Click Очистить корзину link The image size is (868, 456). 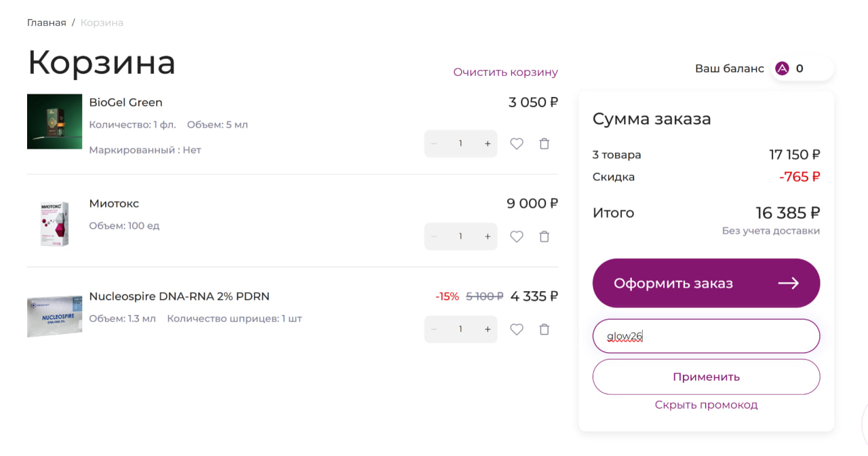(x=506, y=72)
